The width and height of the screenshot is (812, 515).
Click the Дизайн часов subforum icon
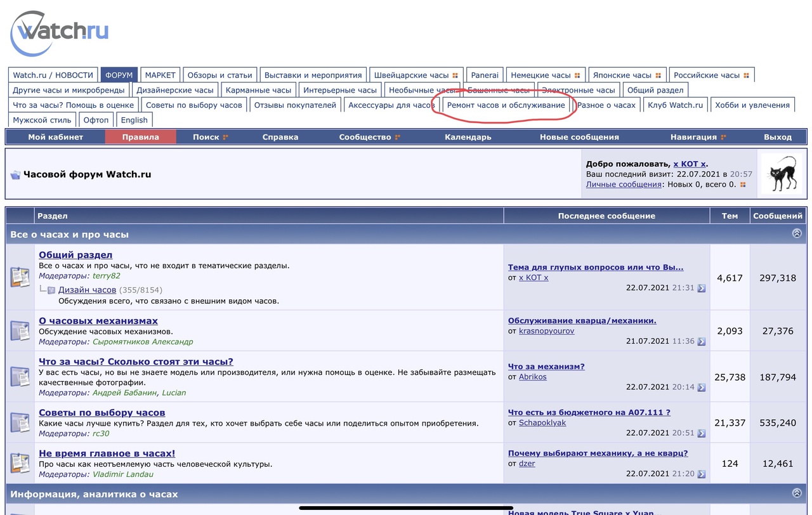click(51, 290)
